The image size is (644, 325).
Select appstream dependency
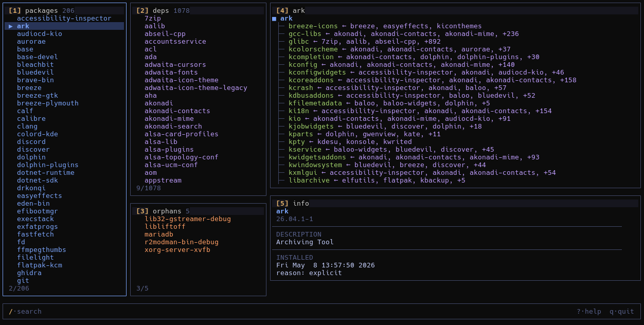[163, 180]
